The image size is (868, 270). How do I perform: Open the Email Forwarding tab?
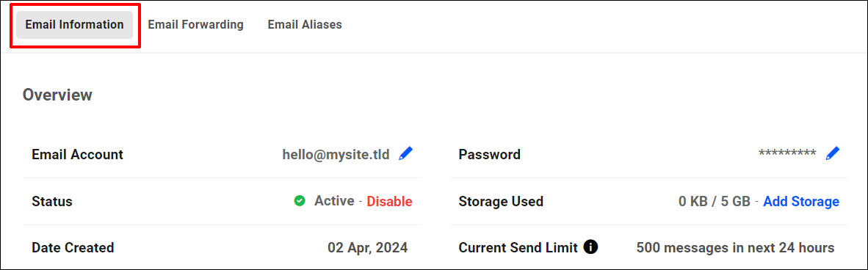pos(195,25)
